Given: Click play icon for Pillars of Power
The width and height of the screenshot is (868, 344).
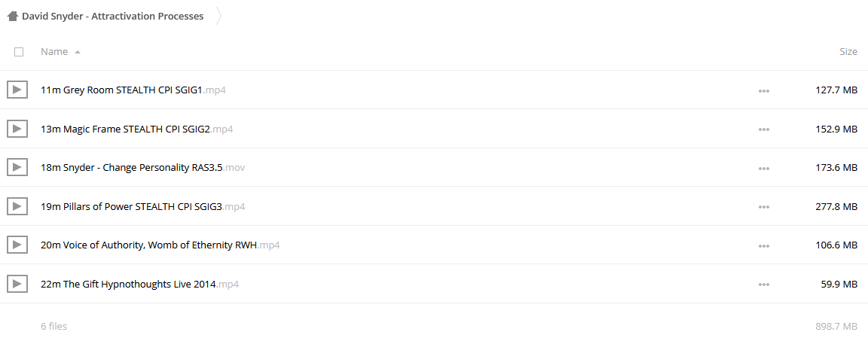Looking at the screenshot, I should (17, 206).
